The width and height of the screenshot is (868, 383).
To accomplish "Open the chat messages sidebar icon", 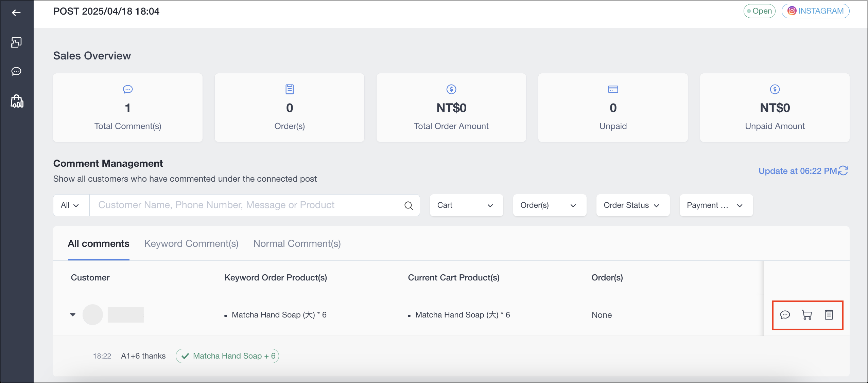I will pyautogui.click(x=16, y=71).
